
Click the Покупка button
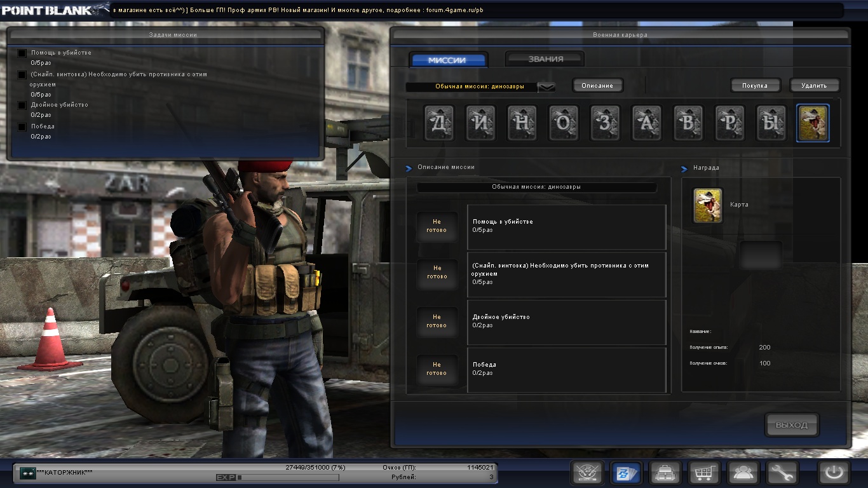pos(755,85)
